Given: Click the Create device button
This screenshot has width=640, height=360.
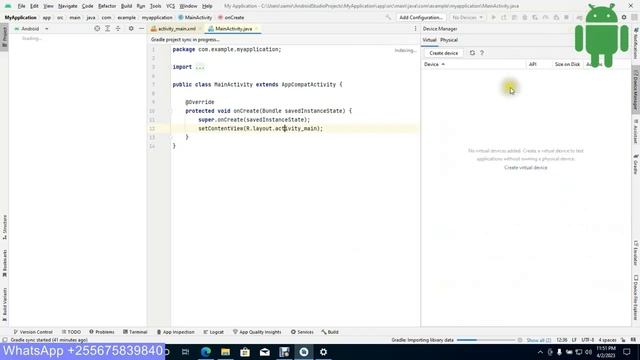Looking at the screenshot, I should coord(444,53).
